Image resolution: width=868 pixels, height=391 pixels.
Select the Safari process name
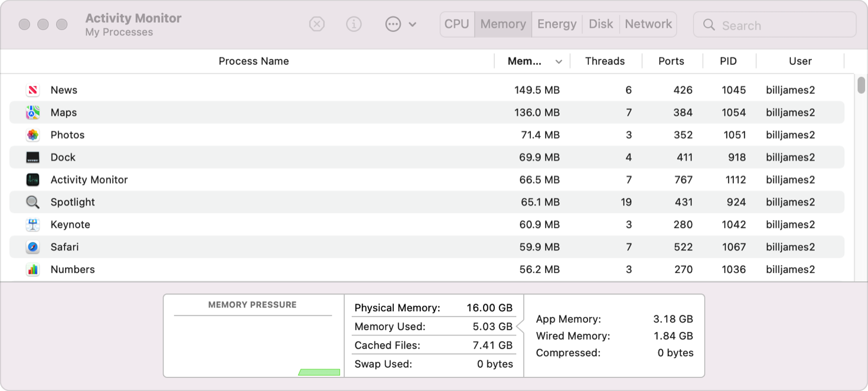click(64, 247)
